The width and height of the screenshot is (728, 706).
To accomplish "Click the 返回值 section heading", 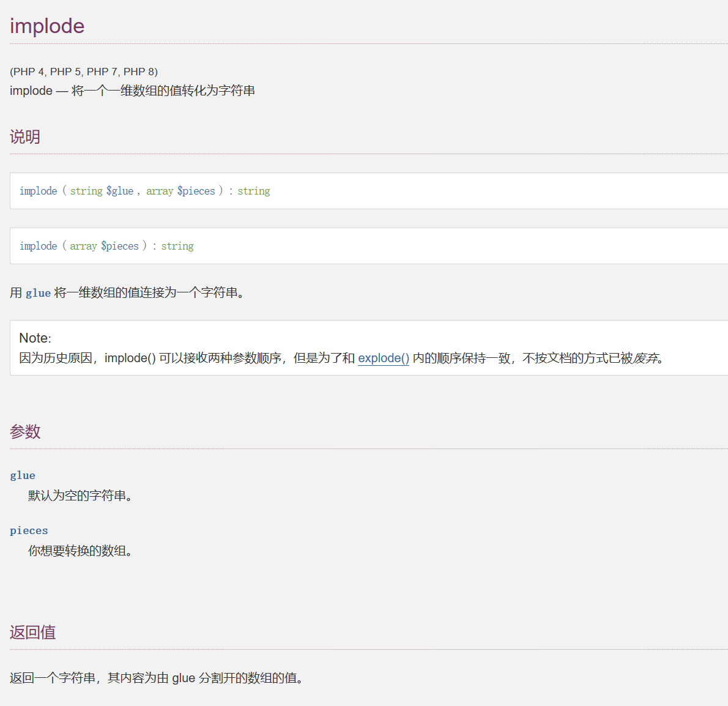I will 33,632.
